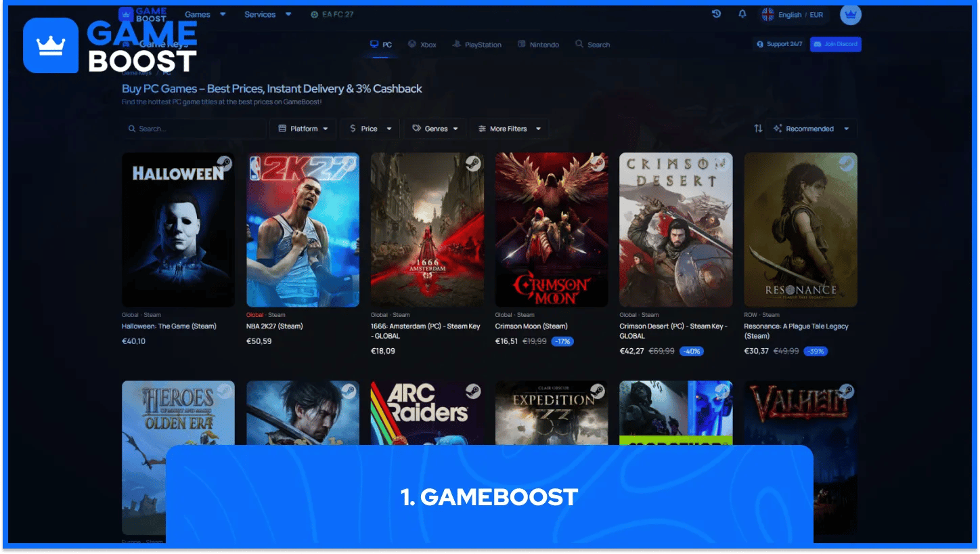Click the €42,27 price

[x=632, y=351]
